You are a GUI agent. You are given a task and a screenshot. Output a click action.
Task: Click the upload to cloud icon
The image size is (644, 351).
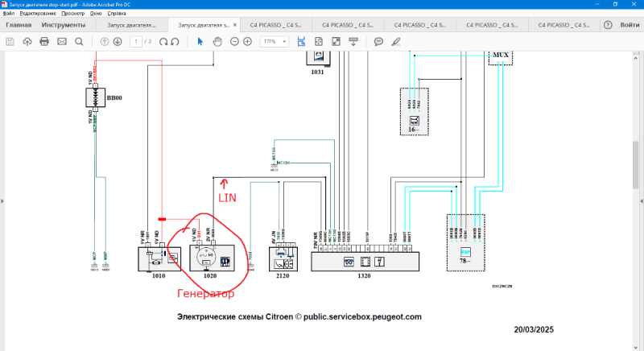coord(28,41)
